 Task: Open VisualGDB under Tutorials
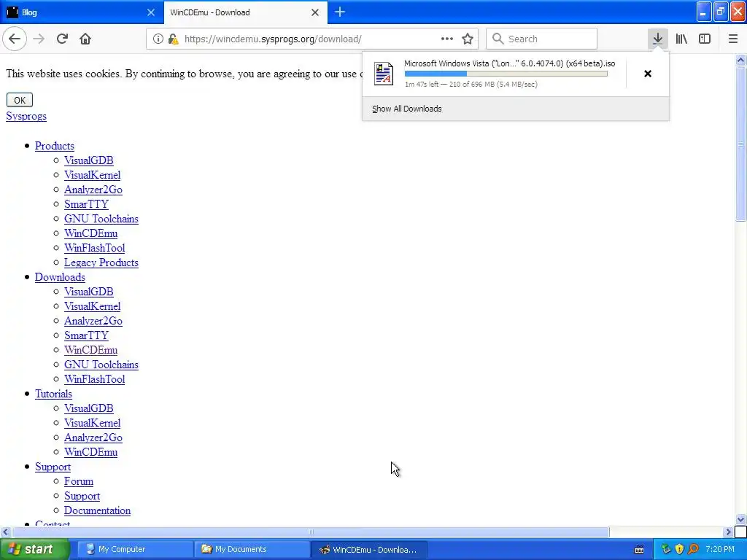tap(88, 408)
